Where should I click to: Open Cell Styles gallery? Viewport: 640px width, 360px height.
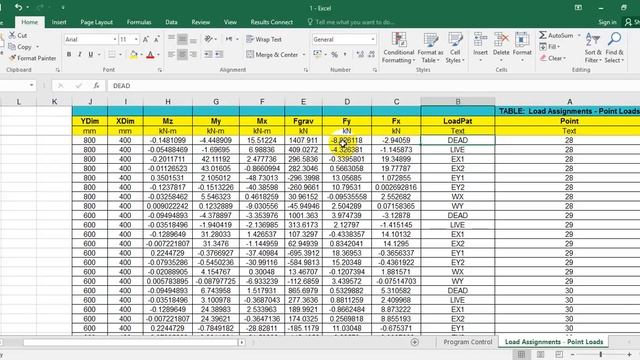point(455,48)
